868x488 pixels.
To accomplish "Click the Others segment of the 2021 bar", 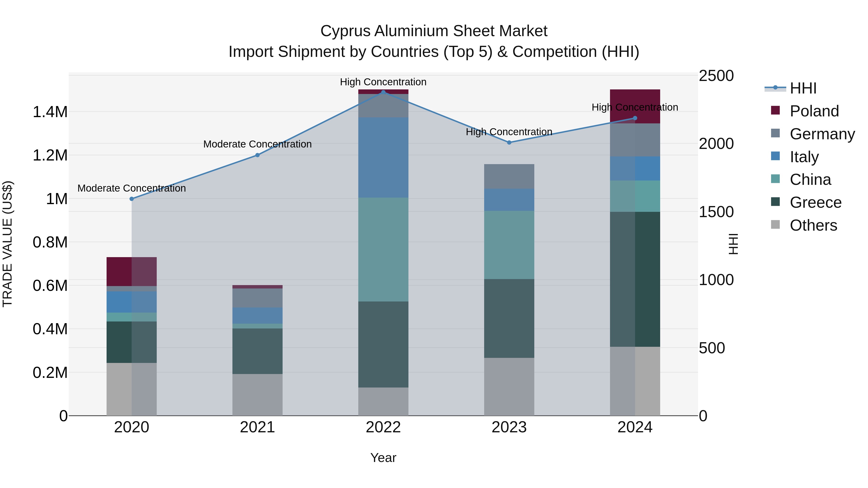I will click(x=258, y=395).
